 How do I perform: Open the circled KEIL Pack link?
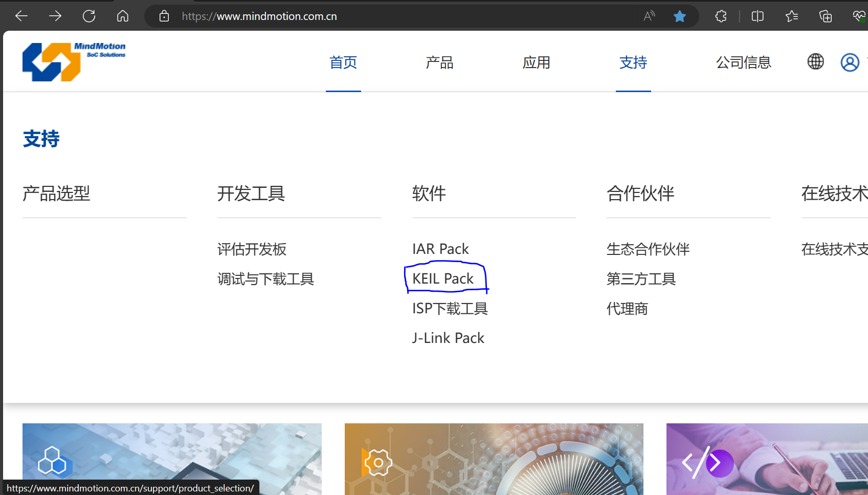443,278
